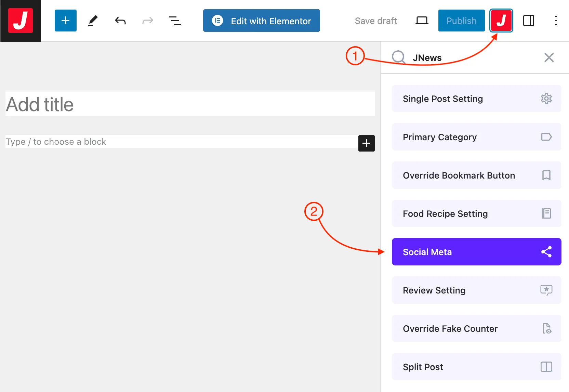Click the JNews logo in top-left corner
The height and width of the screenshot is (392, 569).
[x=21, y=21]
